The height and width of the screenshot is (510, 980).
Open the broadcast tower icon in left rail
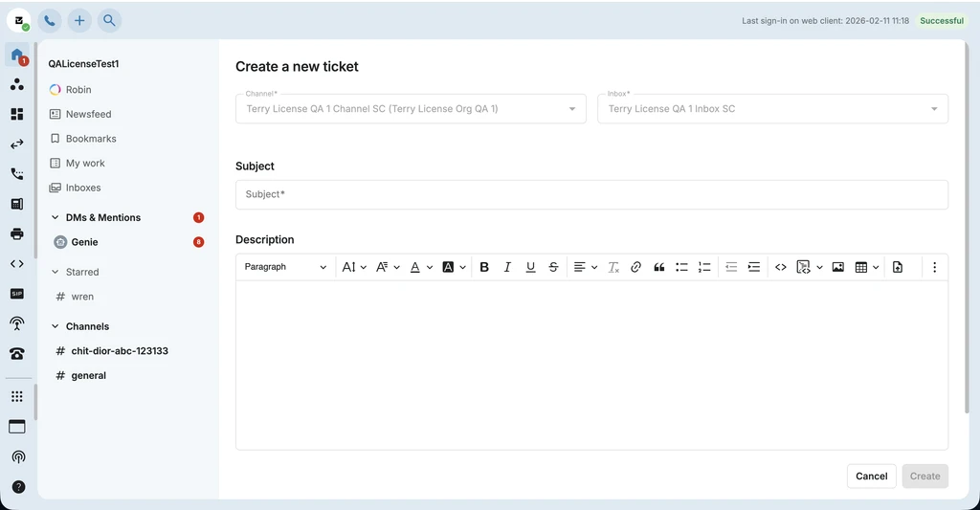tap(17, 323)
